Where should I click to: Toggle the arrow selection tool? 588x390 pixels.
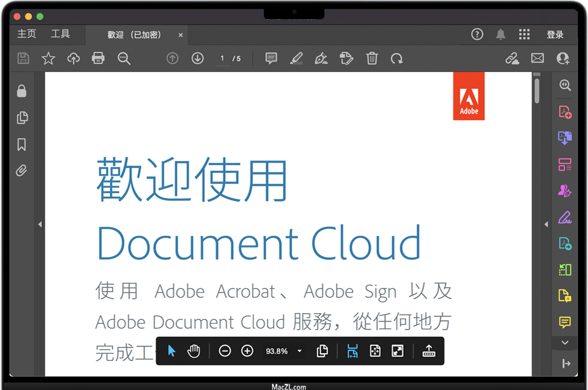pyautogui.click(x=172, y=351)
